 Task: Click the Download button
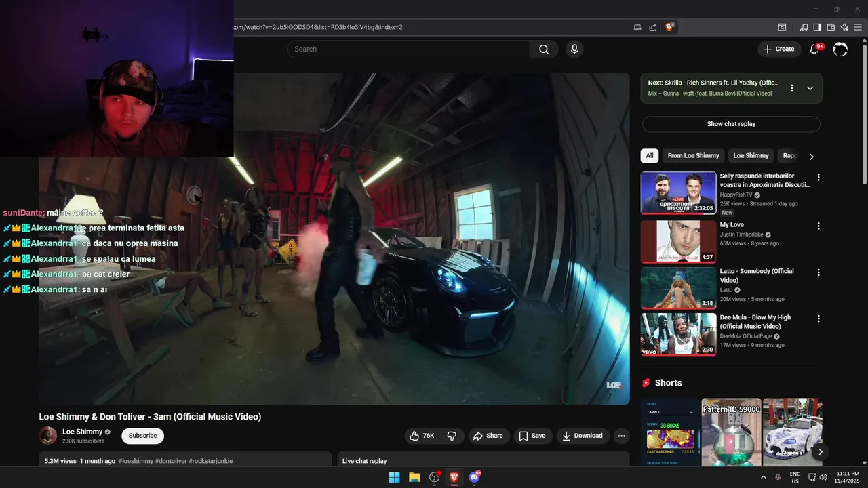pos(583,436)
